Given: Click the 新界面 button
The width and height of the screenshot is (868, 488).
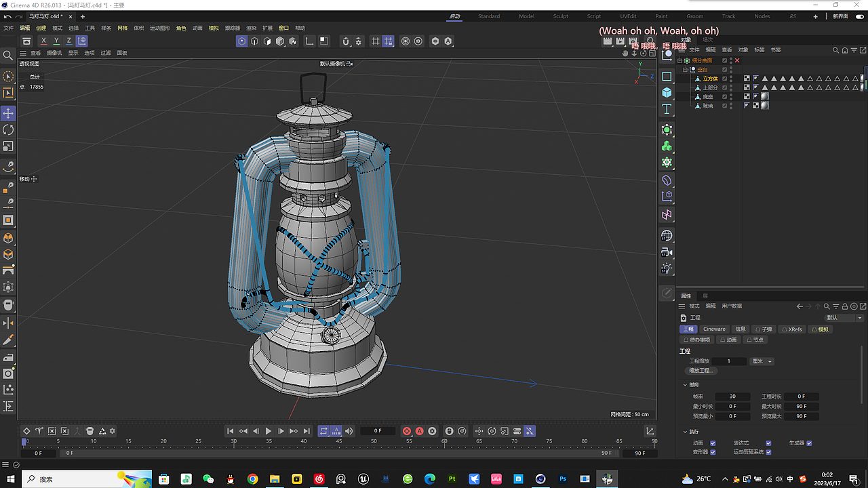Looking at the screenshot, I should (840, 16).
